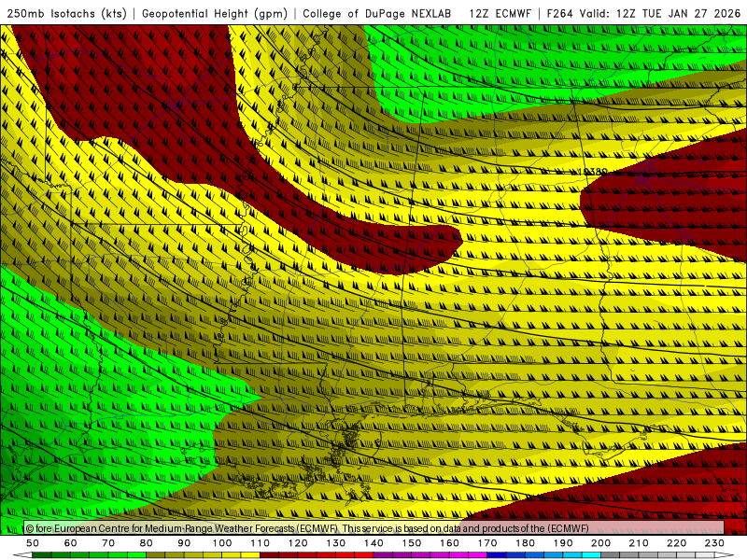747x560 pixels.
Task: Click the 80 value on the color scale
Action: coord(147,543)
